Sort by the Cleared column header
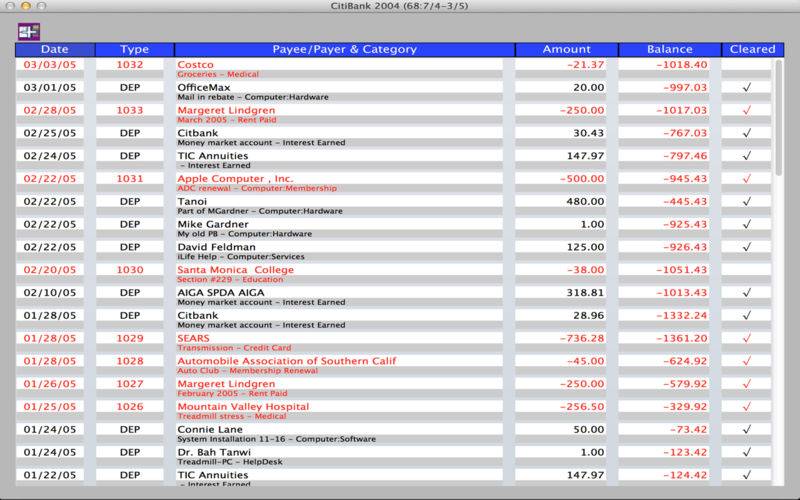Screen dimensions: 800x500 point(752,49)
